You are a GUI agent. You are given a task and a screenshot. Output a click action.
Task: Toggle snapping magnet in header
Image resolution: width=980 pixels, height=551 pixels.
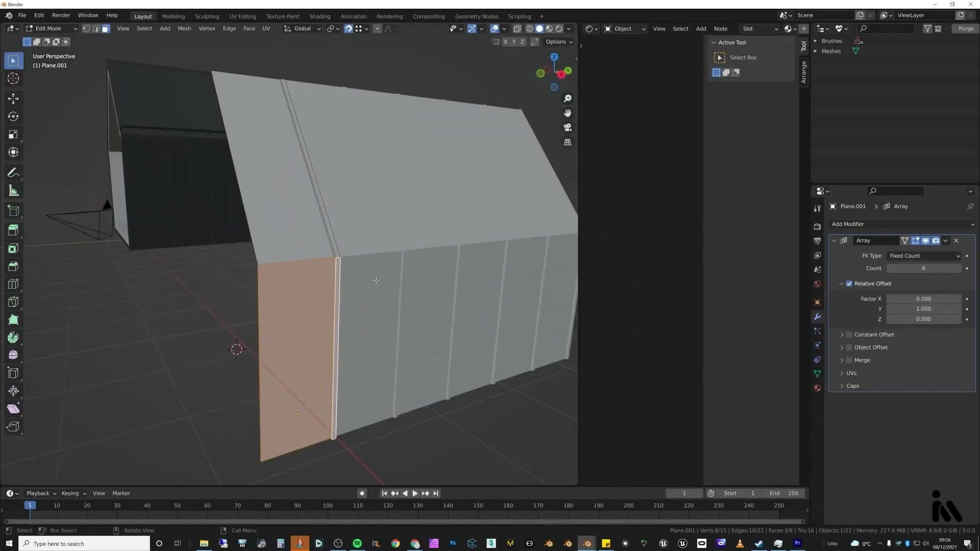click(x=348, y=29)
